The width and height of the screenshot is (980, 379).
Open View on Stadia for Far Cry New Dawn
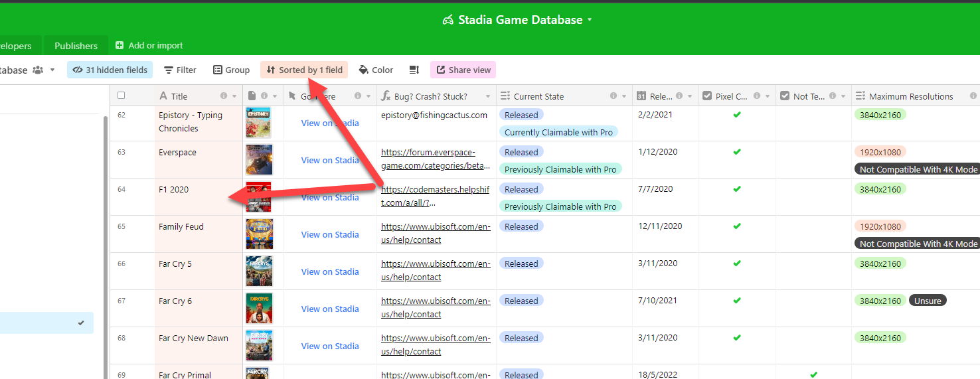[x=330, y=346]
